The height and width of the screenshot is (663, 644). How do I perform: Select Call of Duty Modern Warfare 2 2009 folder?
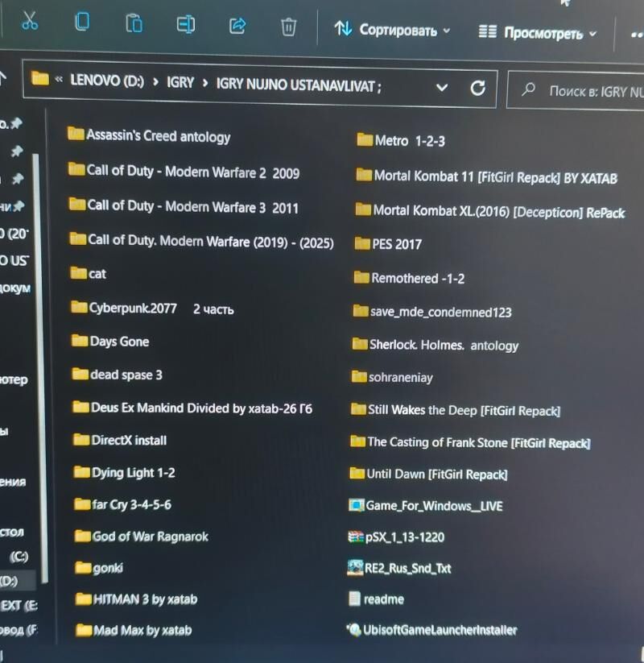coord(184,172)
